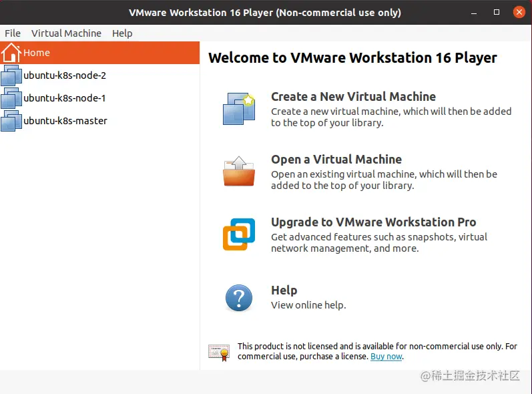
Task: Click 'Upgrade to VMware Workstation Pro' heading
Action: pyautogui.click(x=374, y=222)
